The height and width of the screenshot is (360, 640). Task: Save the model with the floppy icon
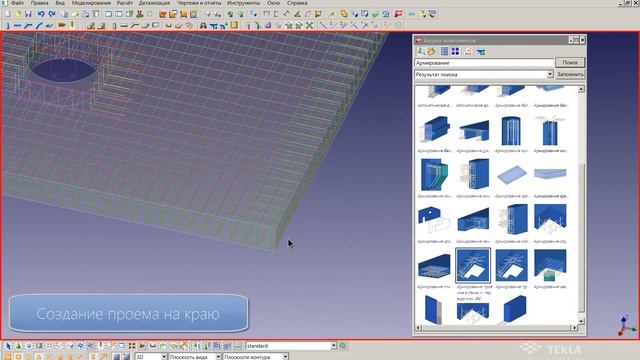tap(28, 14)
